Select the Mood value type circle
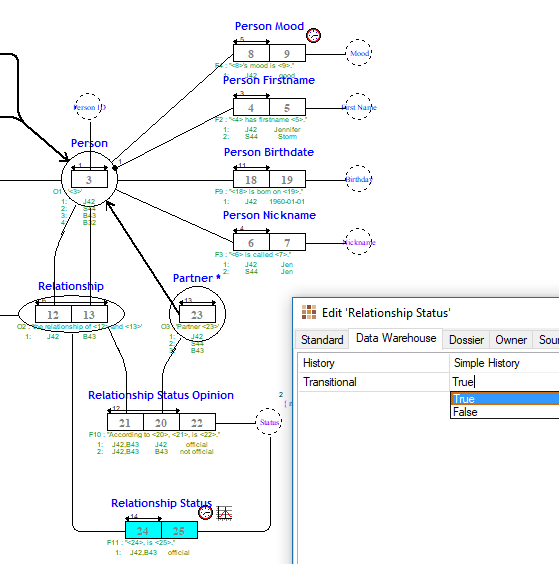559x564 pixels. pyautogui.click(x=359, y=53)
